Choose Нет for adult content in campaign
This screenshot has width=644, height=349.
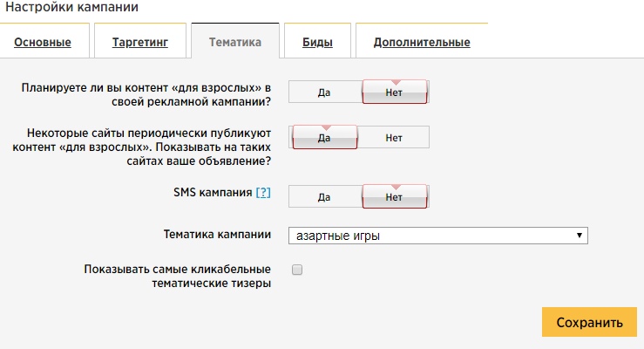point(395,92)
